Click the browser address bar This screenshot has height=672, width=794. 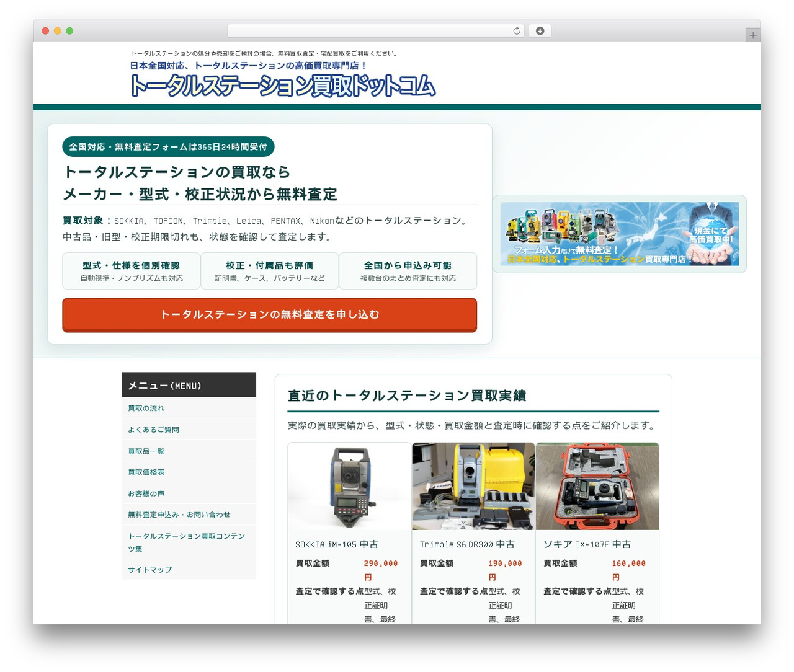click(375, 31)
